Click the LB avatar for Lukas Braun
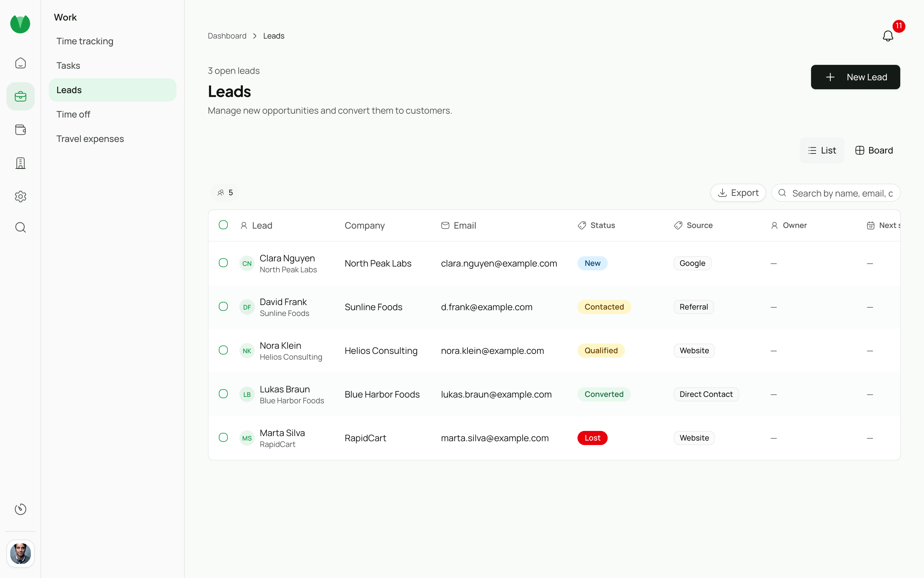The image size is (924, 578). click(x=247, y=394)
